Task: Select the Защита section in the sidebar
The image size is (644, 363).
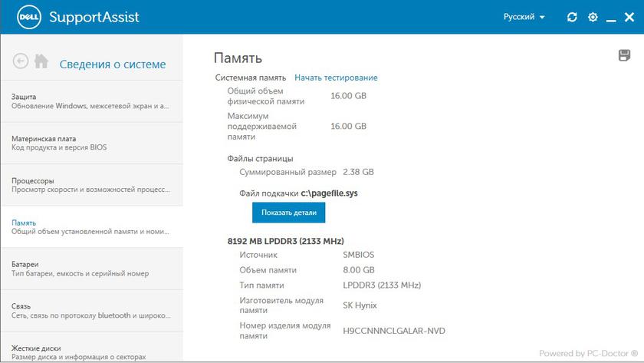Action: point(91,101)
